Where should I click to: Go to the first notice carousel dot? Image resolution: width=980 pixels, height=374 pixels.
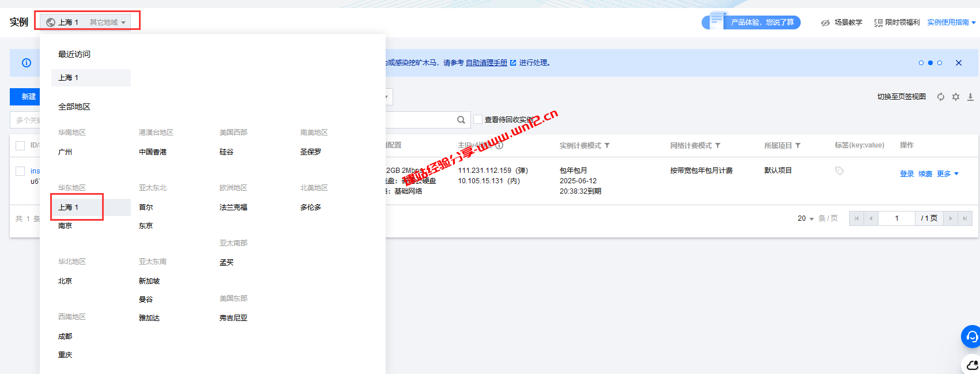(921, 63)
